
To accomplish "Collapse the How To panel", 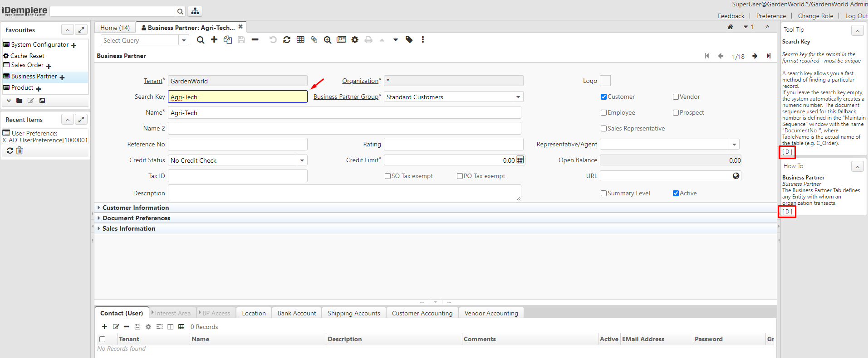I will pos(857,167).
